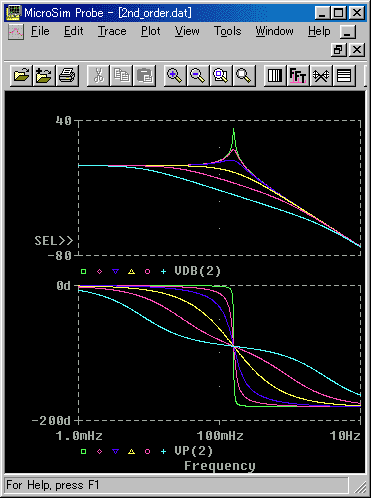Image resolution: width=371 pixels, height=498 pixels.
Task: Click the green square VDB(2) legend marker
Action: [83, 272]
